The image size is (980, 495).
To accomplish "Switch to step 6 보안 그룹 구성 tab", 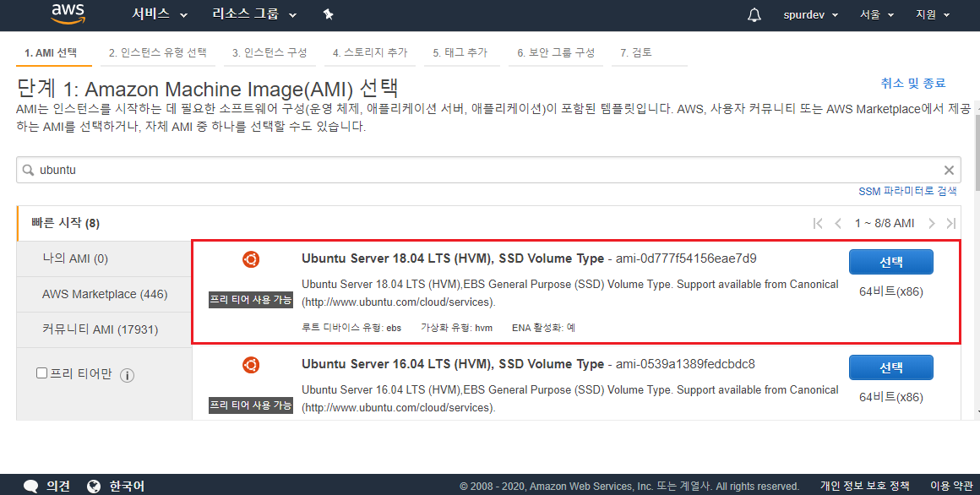I will pos(556,53).
